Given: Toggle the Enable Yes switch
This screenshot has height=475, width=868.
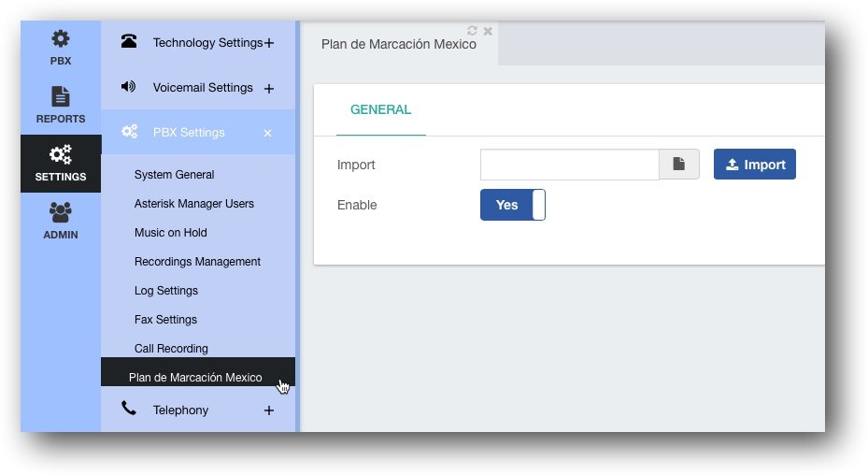Looking at the screenshot, I should pyautogui.click(x=513, y=205).
